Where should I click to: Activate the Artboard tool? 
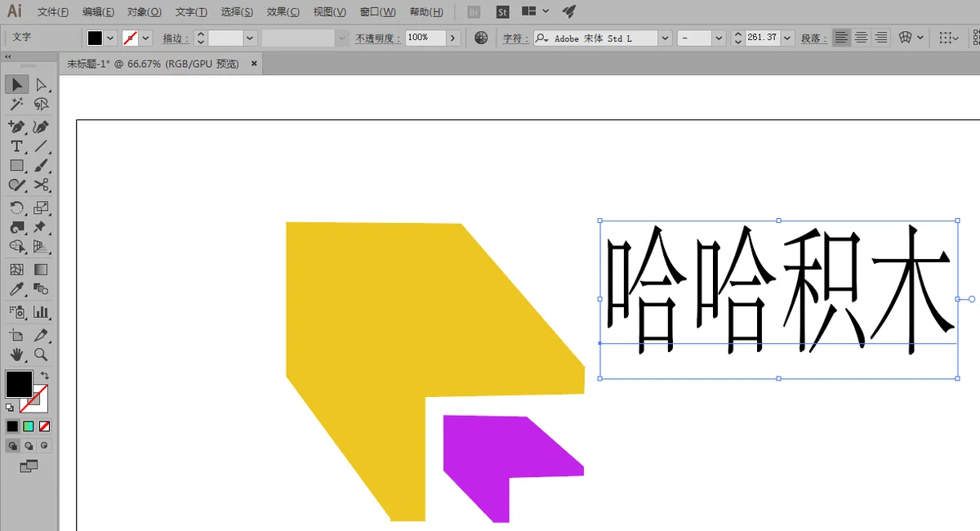(x=17, y=335)
